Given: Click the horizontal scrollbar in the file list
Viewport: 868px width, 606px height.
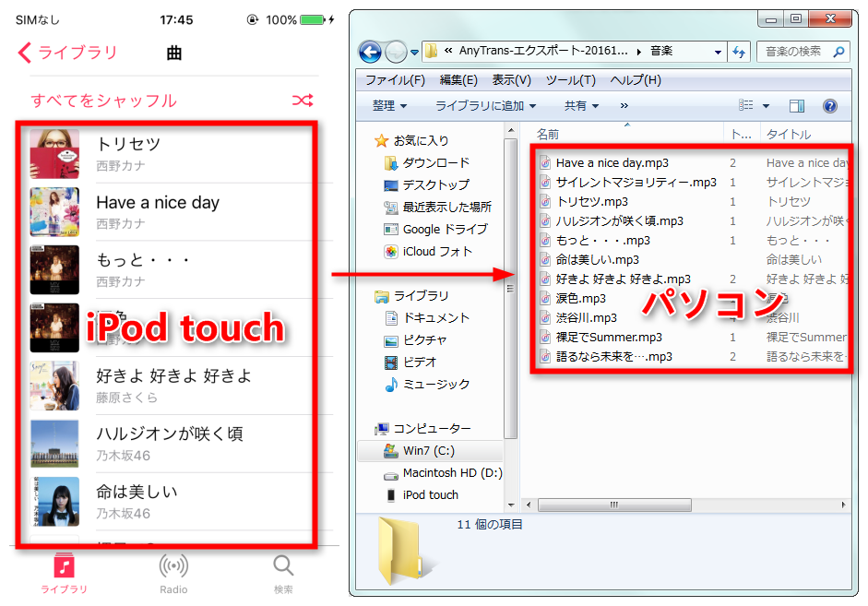Looking at the screenshot, I should coord(614,505).
